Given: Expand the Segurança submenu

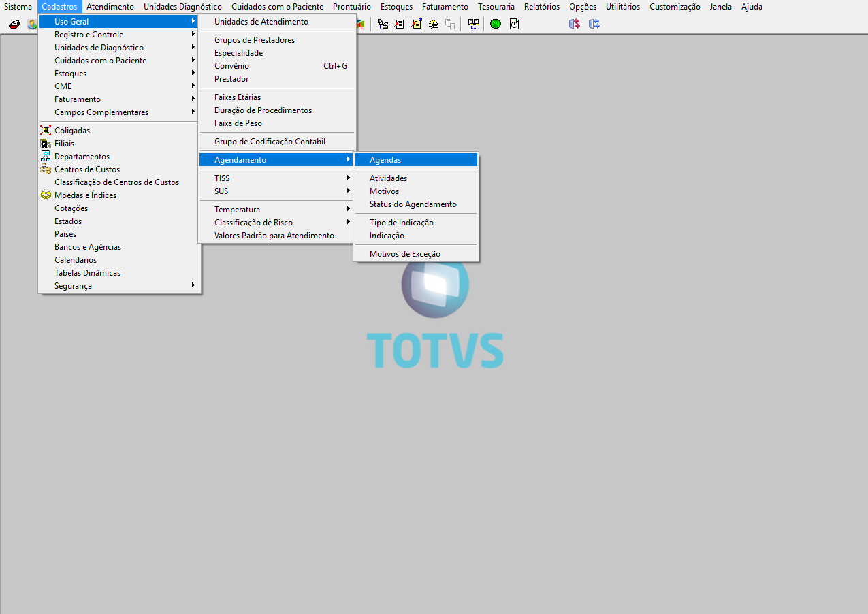Looking at the screenshot, I should (120, 286).
